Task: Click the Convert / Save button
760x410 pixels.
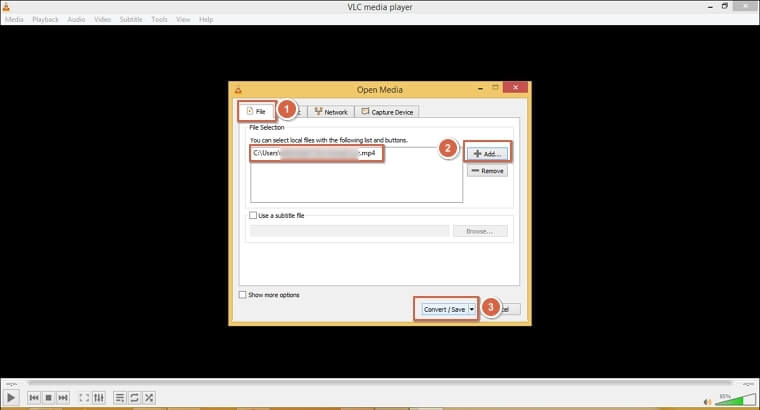Action: (x=444, y=309)
